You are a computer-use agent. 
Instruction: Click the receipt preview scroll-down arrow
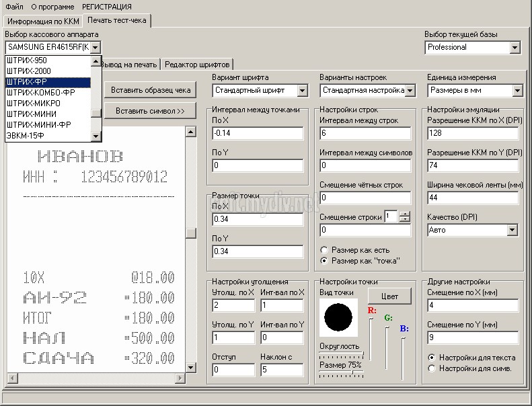[x=191, y=367]
